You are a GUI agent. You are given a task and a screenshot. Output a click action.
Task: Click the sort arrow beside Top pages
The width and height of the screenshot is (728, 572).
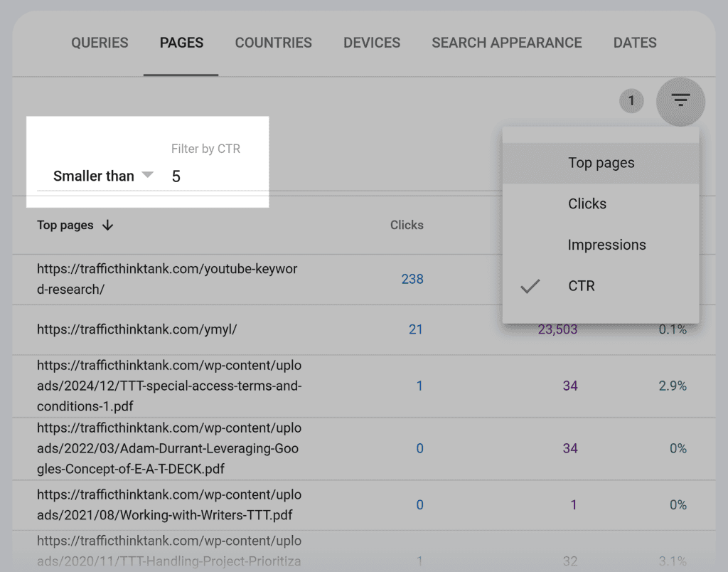click(107, 226)
